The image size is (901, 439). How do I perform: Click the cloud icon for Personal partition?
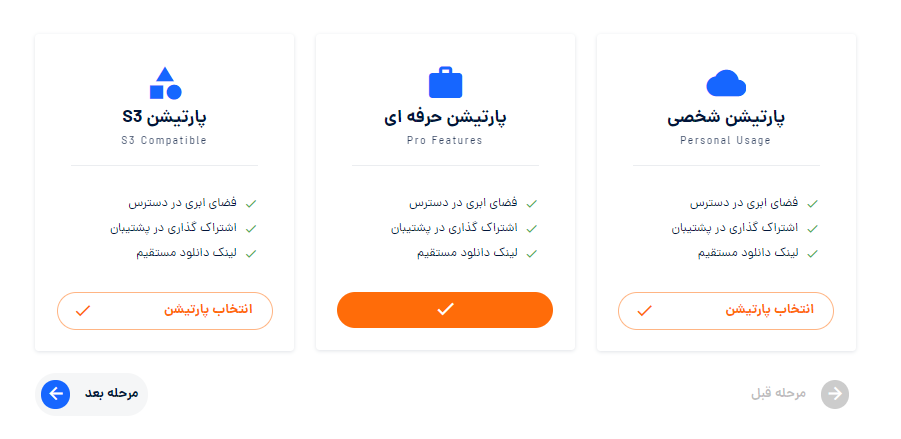[726, 83]
